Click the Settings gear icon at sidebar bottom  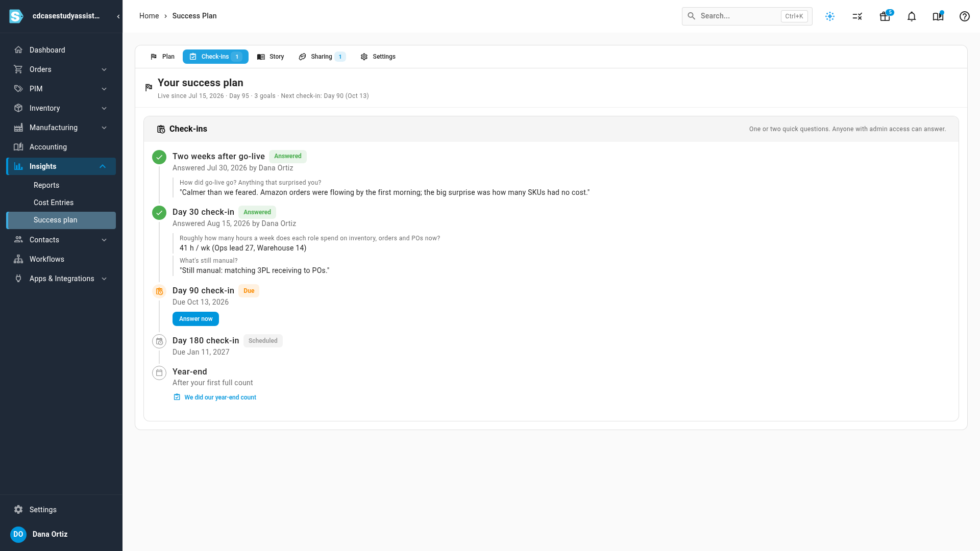18,510
